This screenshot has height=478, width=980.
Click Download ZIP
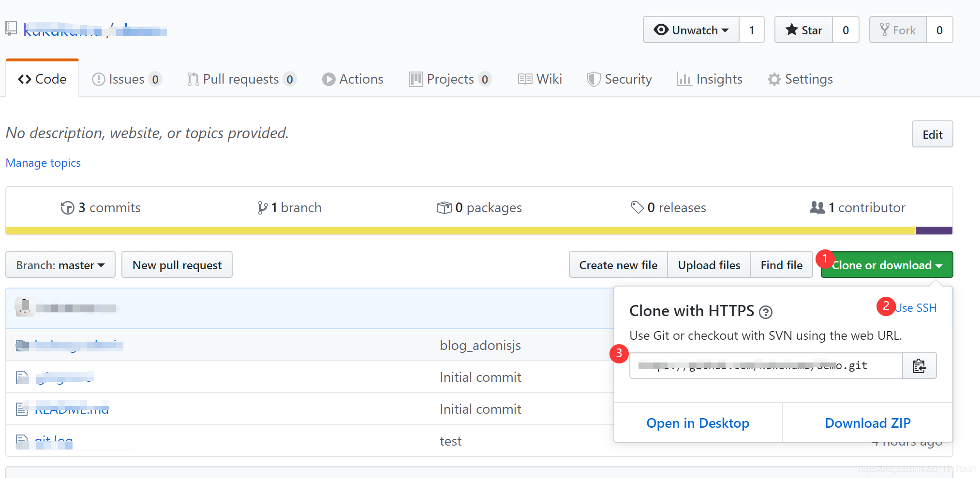(x=868, y=423)
